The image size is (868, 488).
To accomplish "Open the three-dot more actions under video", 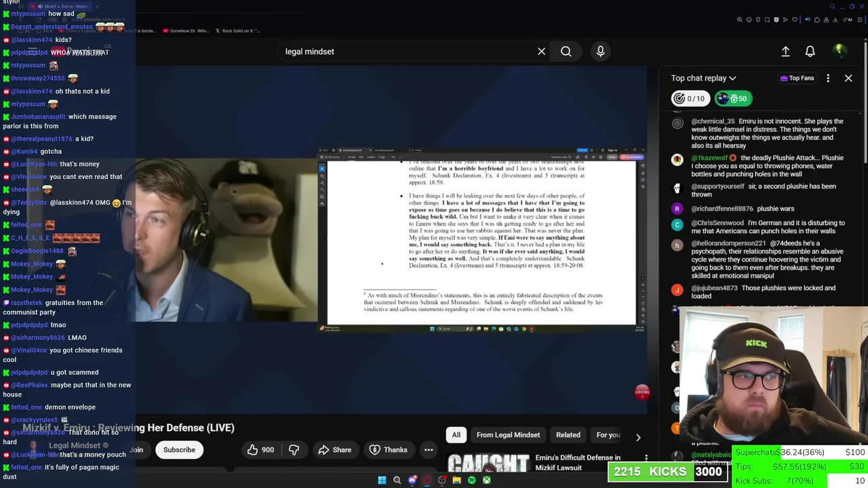I will [x=429, y=450].
